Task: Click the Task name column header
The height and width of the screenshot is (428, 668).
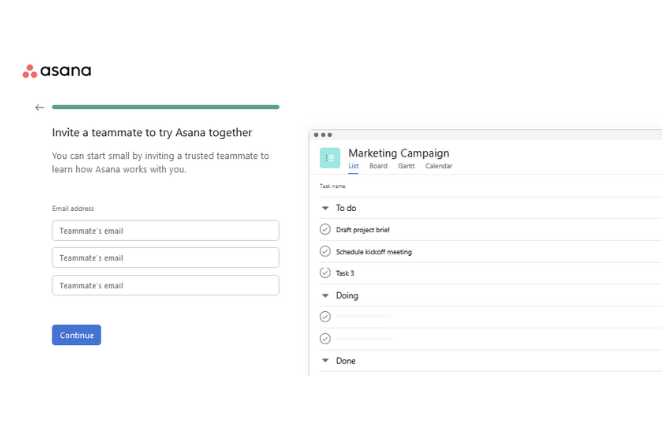Action: [x=333, y=186]
